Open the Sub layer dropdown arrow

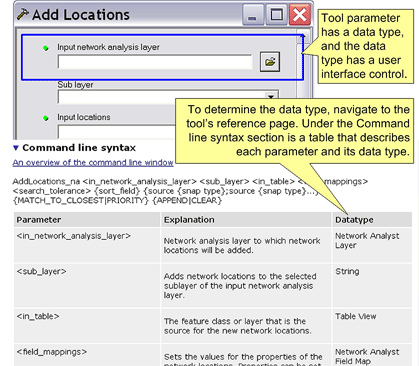pos(271,96)
